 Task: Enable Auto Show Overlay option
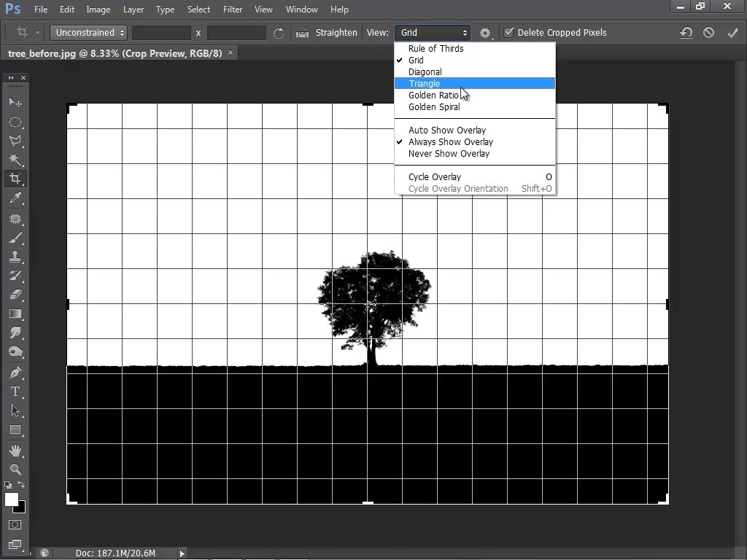click(x=446, y=131)
